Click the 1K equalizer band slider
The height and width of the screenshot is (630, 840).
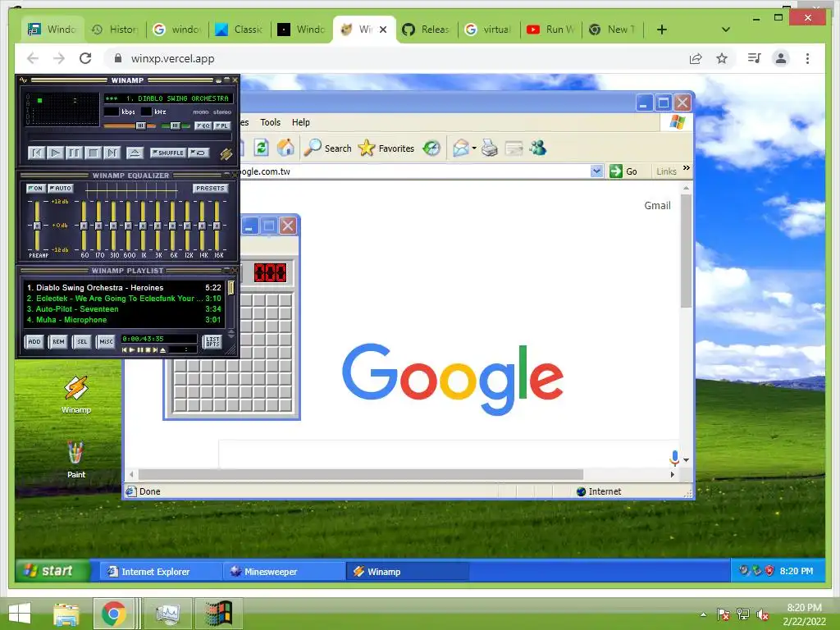(143, 226)
